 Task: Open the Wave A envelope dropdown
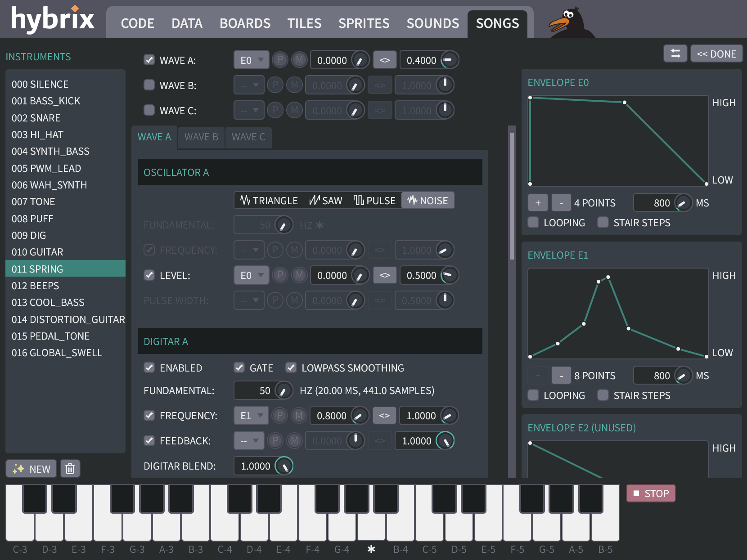point(251,60)
